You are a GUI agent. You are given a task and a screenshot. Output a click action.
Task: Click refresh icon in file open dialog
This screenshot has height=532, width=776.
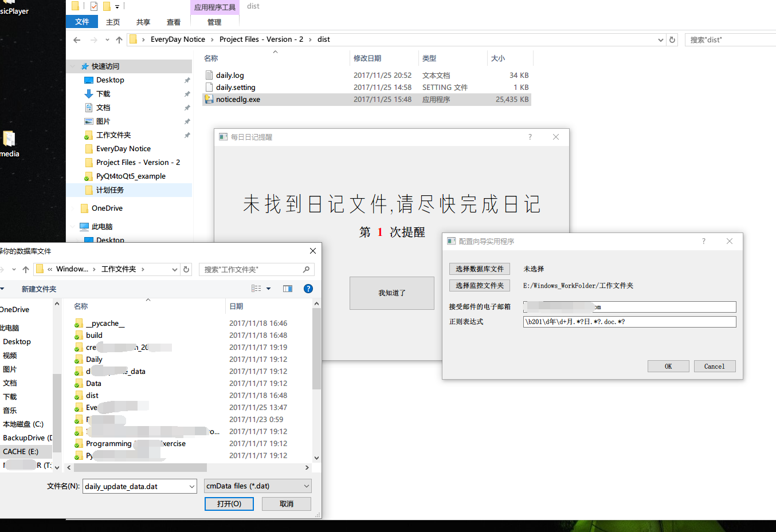click(x=186, y=269)
